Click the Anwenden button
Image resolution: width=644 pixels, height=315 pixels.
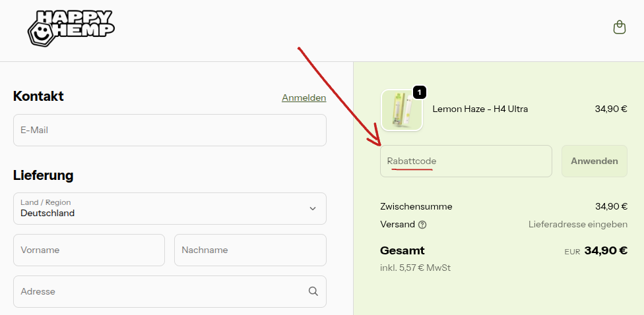(595, 161)
